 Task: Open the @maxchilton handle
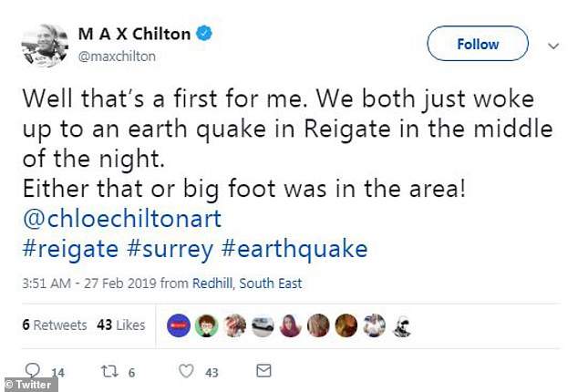pyautogui.click(x=117, y=57)
